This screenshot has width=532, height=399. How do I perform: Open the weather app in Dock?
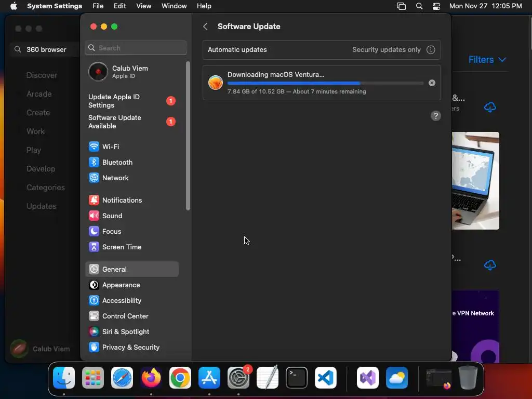tap(396, 378)
